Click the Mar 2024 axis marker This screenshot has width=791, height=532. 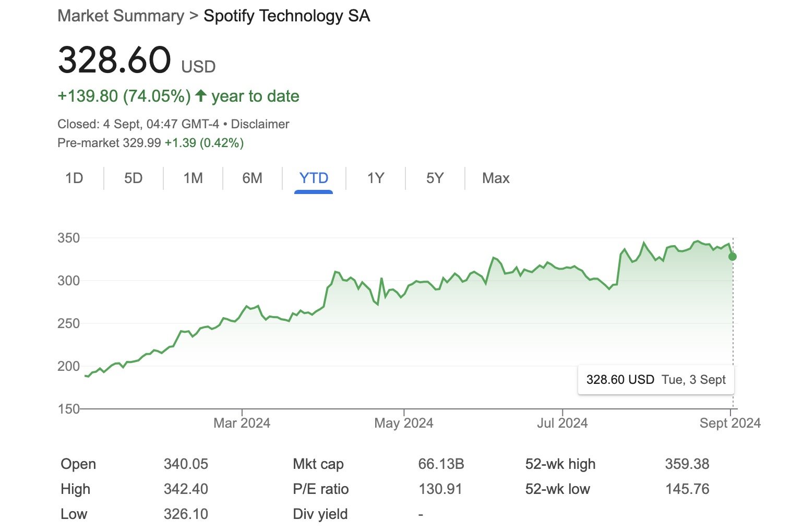click(x=242, y=423)
